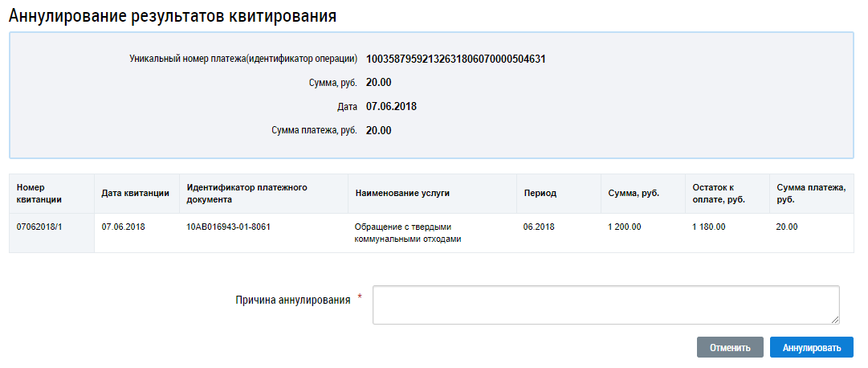Click receipt number cell "07062018/1"
The width and height of the screenshot is (868, 368).
pyautogui.click(x=39, y=227)
